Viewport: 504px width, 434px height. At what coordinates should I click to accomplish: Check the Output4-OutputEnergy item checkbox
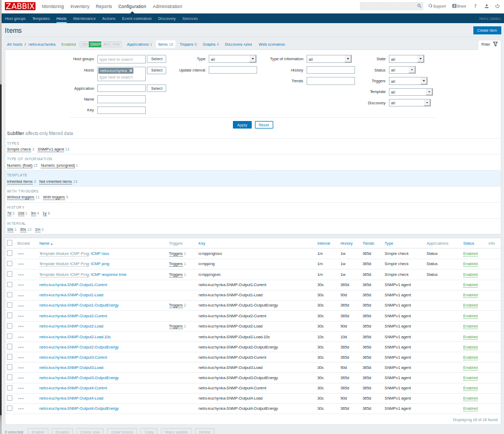[10, 408]
